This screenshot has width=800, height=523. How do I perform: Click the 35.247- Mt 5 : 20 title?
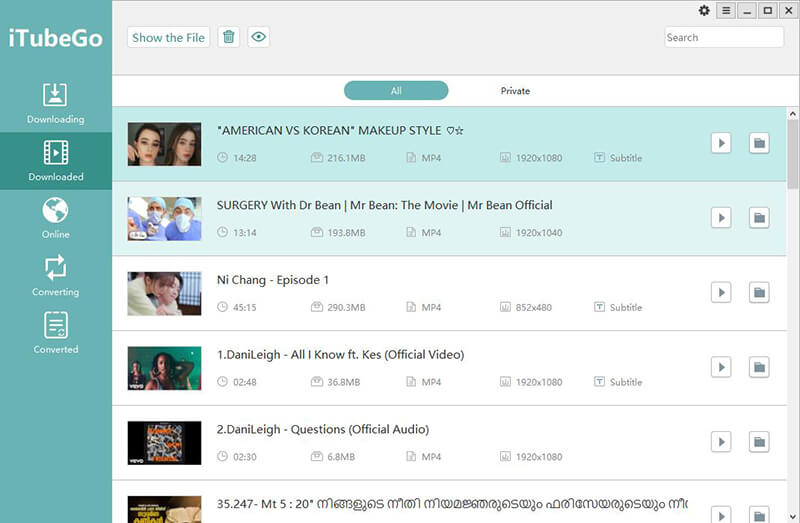pos(452,504)
